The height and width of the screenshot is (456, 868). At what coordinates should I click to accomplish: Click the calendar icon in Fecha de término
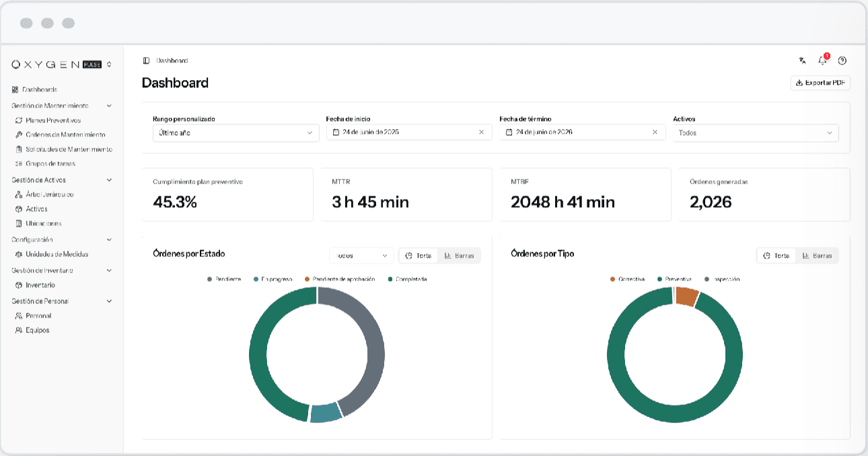pyautogui.click(x=509, y=132)
